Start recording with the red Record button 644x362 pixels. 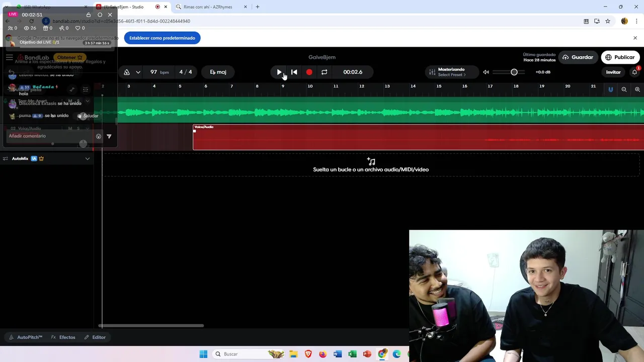309,72
